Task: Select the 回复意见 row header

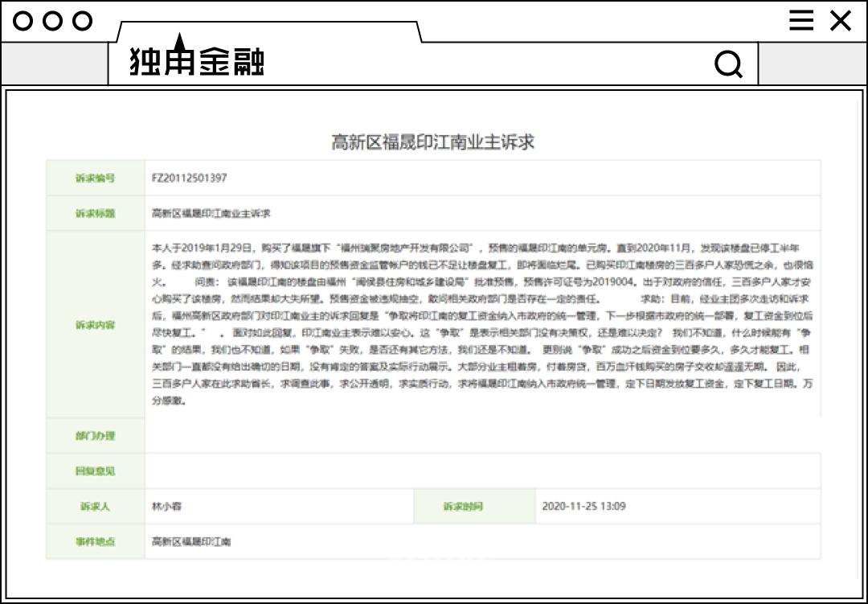Action: point(96,471)
